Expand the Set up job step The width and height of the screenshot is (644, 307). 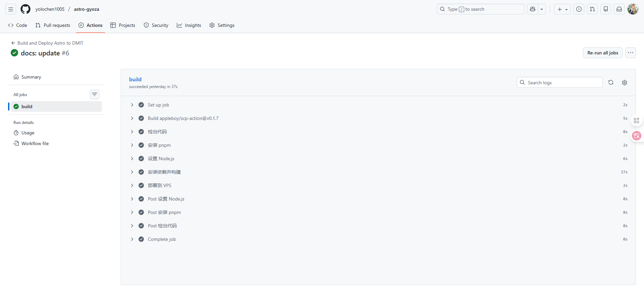(132, 105)
